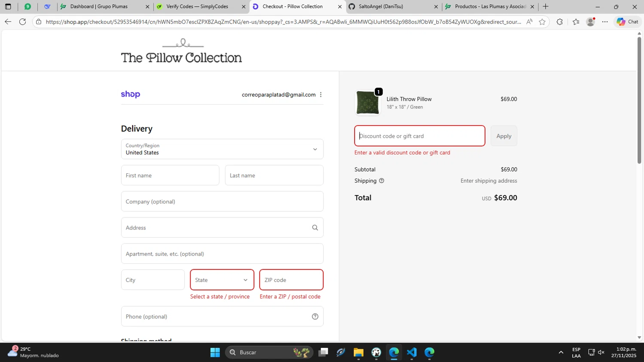Focus the Apartment, suite field

[222, 254]
